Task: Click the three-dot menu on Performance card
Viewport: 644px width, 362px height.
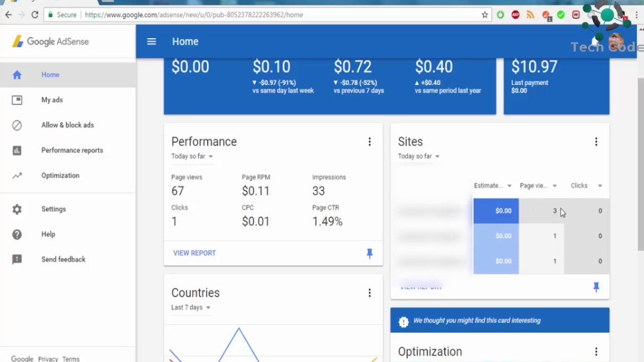Action: tap(369, 142)
